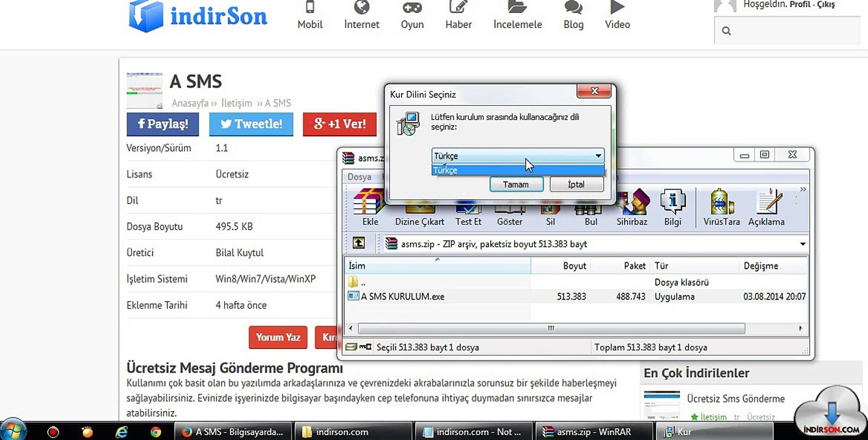Go to Anasayfa breadcrumb link

click(190, 103)
